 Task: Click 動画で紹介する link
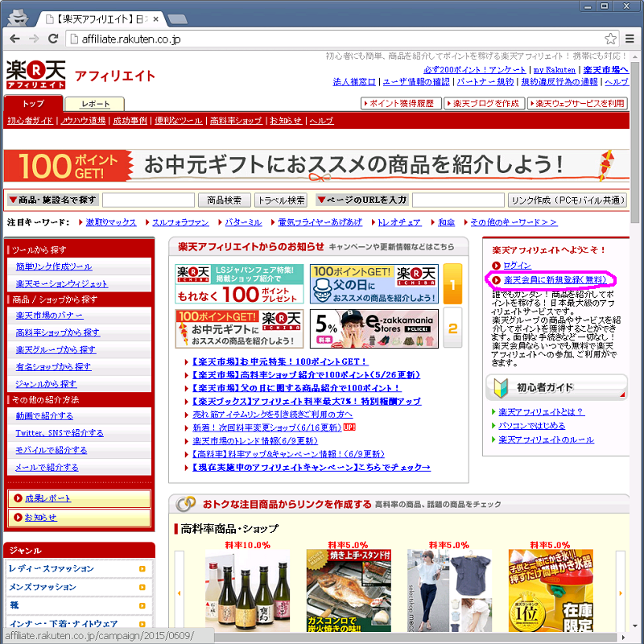(44, 415)
